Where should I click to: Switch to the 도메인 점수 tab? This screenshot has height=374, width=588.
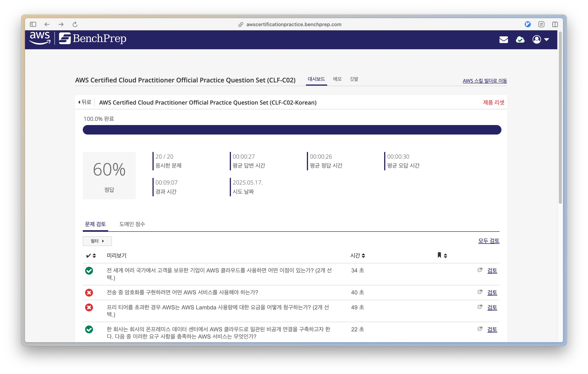click(x=132, y=224)
